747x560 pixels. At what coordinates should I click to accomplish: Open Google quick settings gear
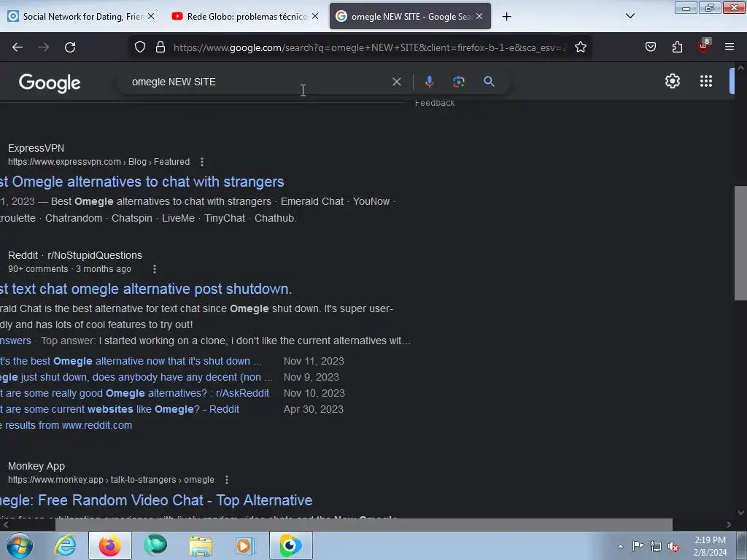pyautogui.click(x=672, y=81)
